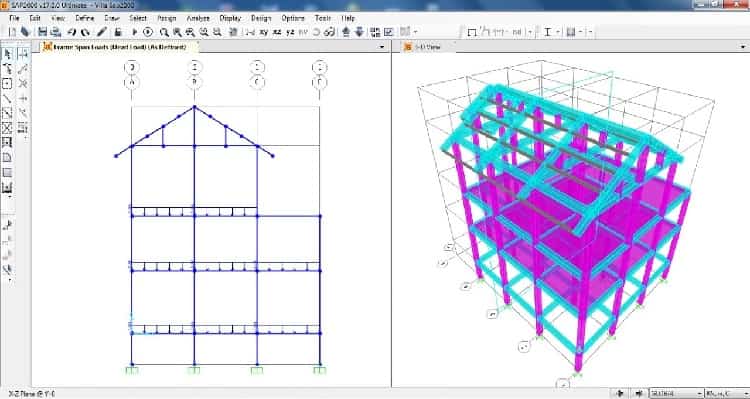Open the Analyze menu
The width and height of the screenshot is (750, 399).
click(x=198, y=18)
